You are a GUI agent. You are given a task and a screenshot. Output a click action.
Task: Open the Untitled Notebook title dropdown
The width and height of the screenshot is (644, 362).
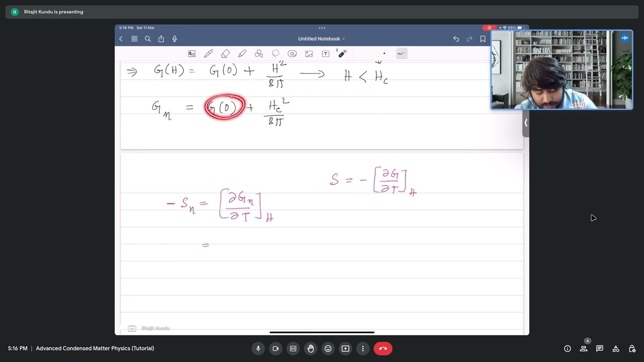click(x=321, y=39)
